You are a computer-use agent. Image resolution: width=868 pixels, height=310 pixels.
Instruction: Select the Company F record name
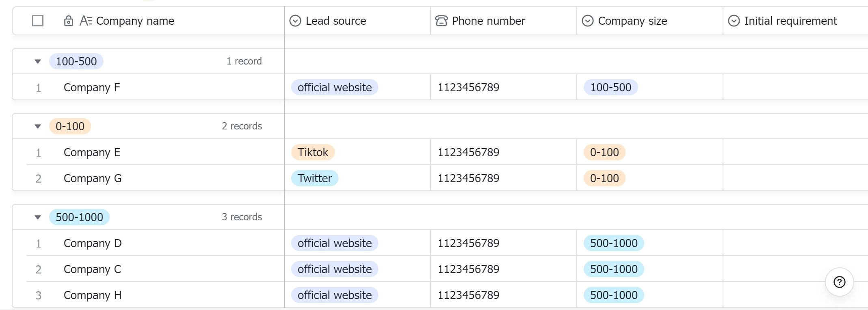tap(92, 87)
